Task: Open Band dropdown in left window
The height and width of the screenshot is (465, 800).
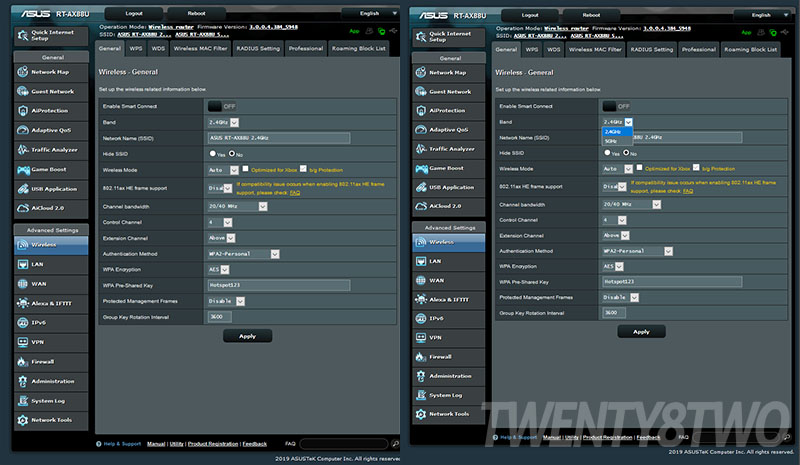Action: click(x=223, y=123)
